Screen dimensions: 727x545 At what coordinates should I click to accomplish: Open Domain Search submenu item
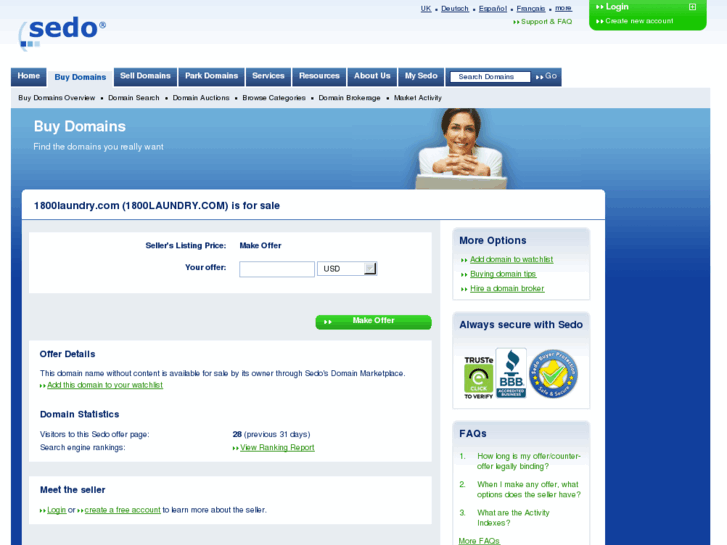134,98
